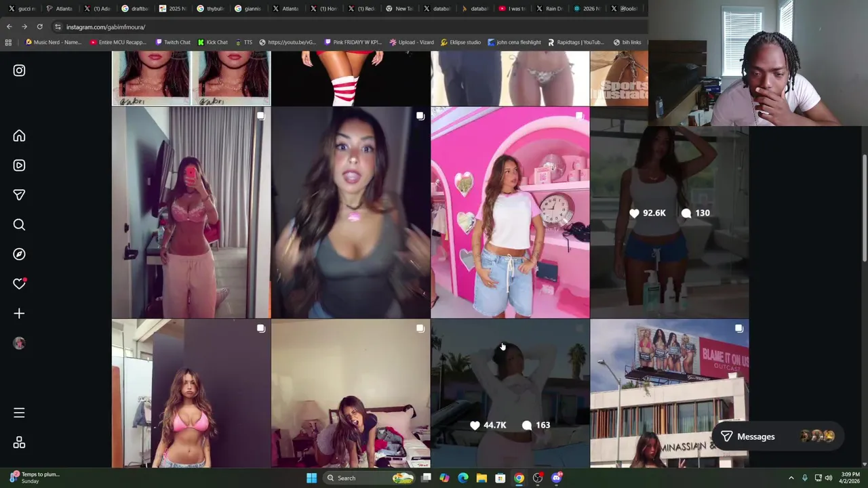View site information icon beside the URL
The width and height of the screenshot is (868, 488).
coord(58,27)
